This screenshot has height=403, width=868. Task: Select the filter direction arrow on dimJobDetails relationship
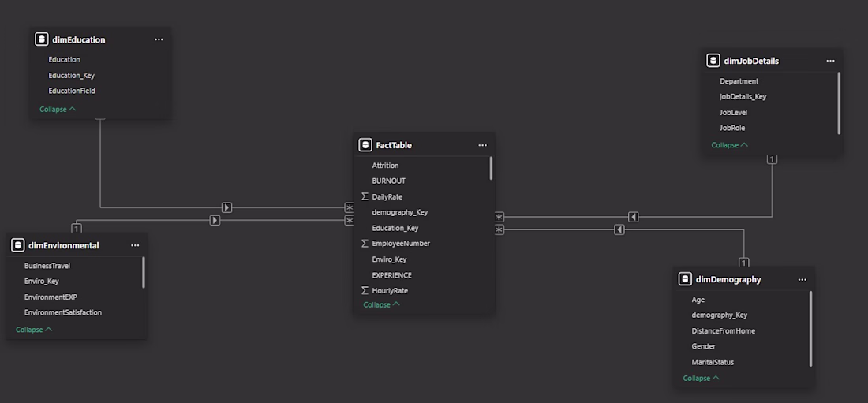pos(634,217)
